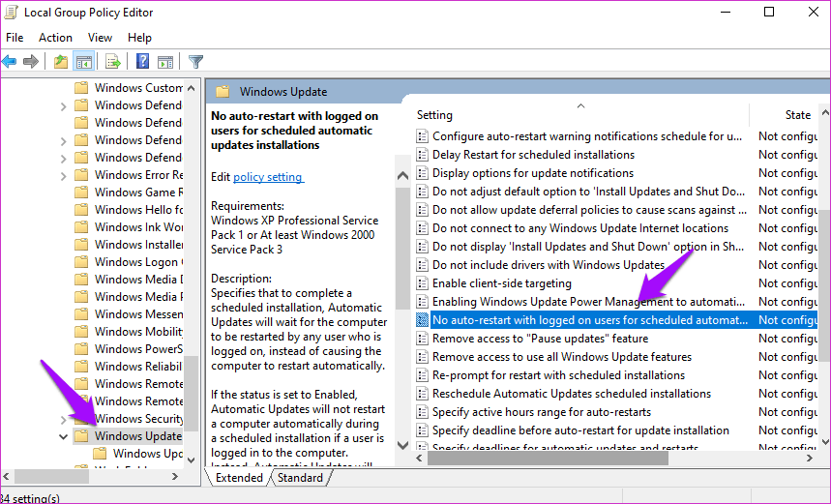
Task: Click description pane scroll-down arrow
Action: (x=402, y=445)
